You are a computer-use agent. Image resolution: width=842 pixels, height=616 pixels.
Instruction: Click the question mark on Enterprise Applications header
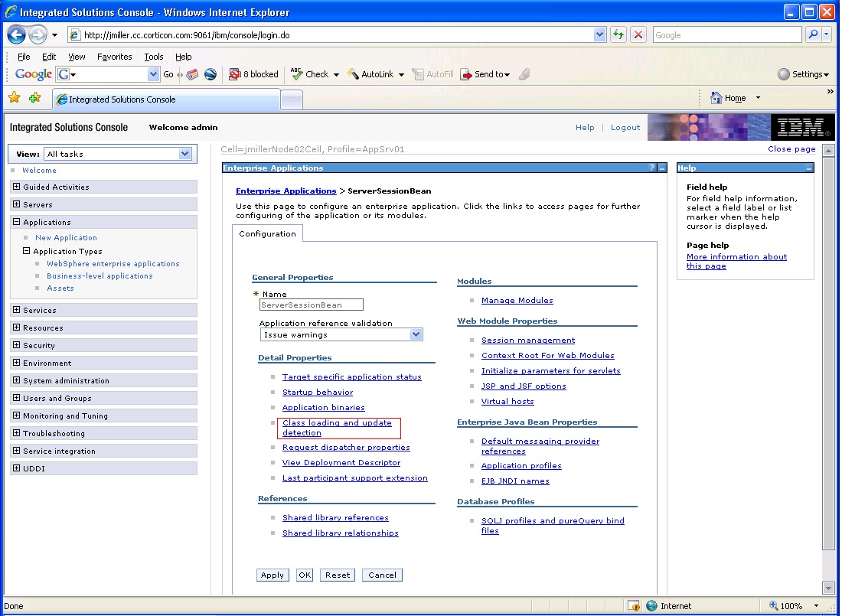[x=652, y=168]
